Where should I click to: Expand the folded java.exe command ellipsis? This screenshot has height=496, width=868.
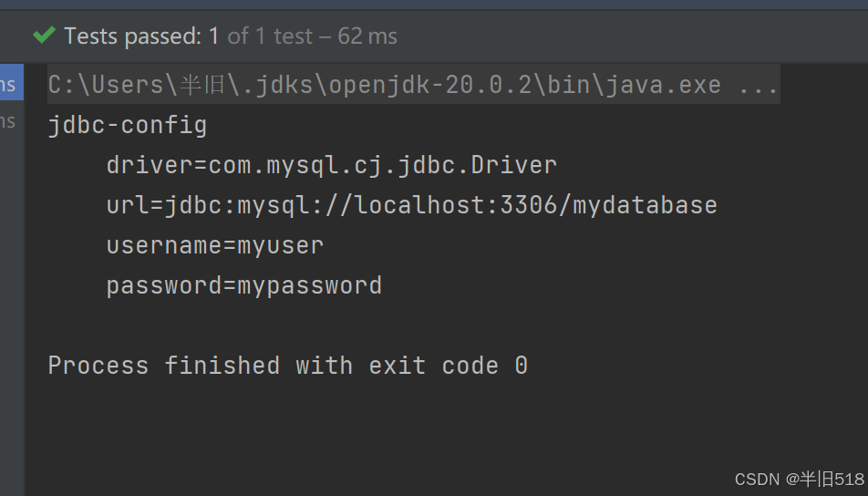759,86
